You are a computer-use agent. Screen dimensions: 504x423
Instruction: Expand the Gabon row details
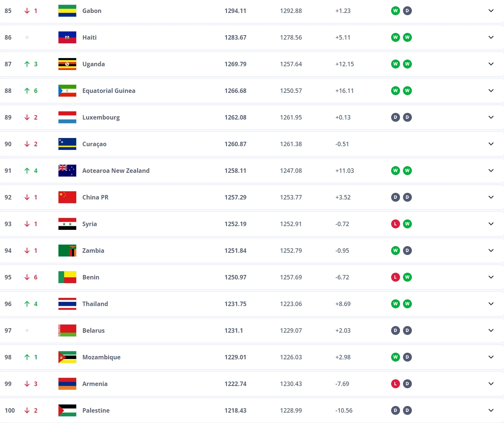tap(491, 11)
